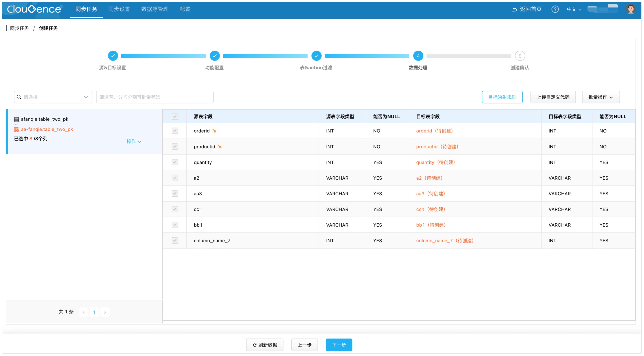Open the 批量操作 dropdown
Image resolution: width=644 pixels, height=356 pixels.
[601, 97]
